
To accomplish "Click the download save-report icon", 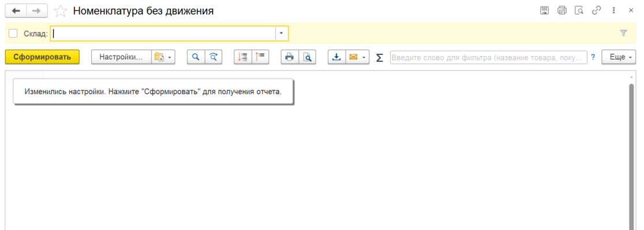I will point(337,57).
